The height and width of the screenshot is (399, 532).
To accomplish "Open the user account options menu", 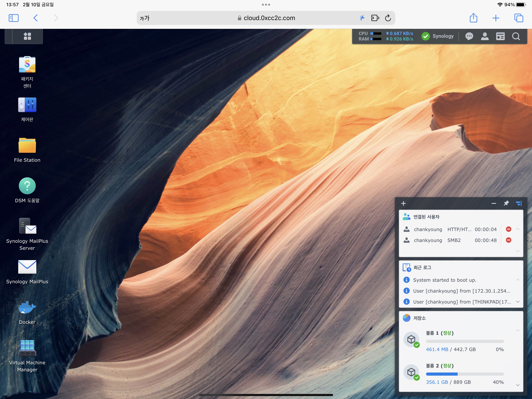I will [x=485, y=36].
